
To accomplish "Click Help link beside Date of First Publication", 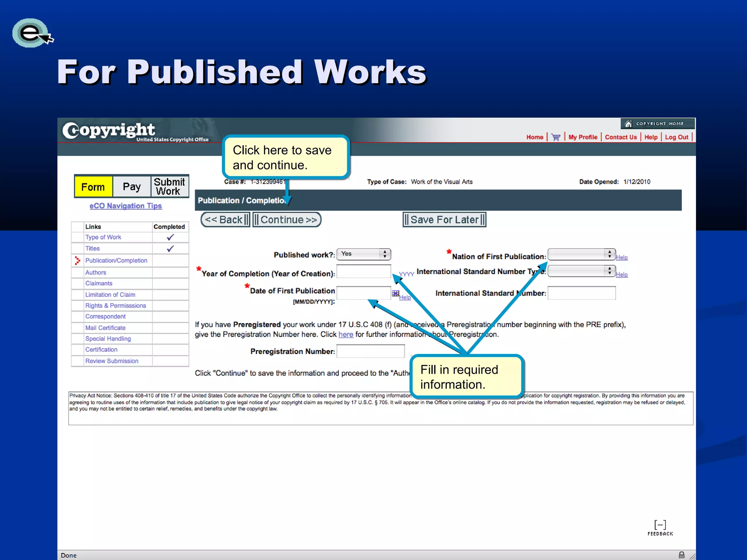I will pos(405,297).
